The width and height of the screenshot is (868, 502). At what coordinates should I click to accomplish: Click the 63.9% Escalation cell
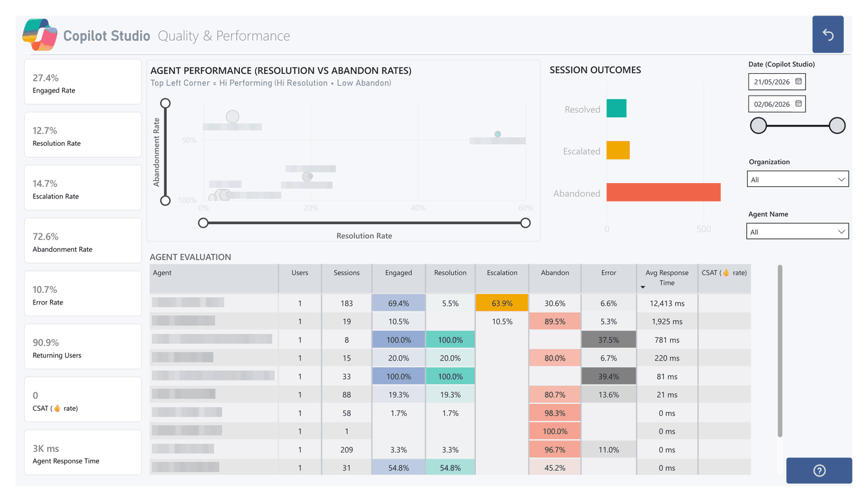(502, 303)
